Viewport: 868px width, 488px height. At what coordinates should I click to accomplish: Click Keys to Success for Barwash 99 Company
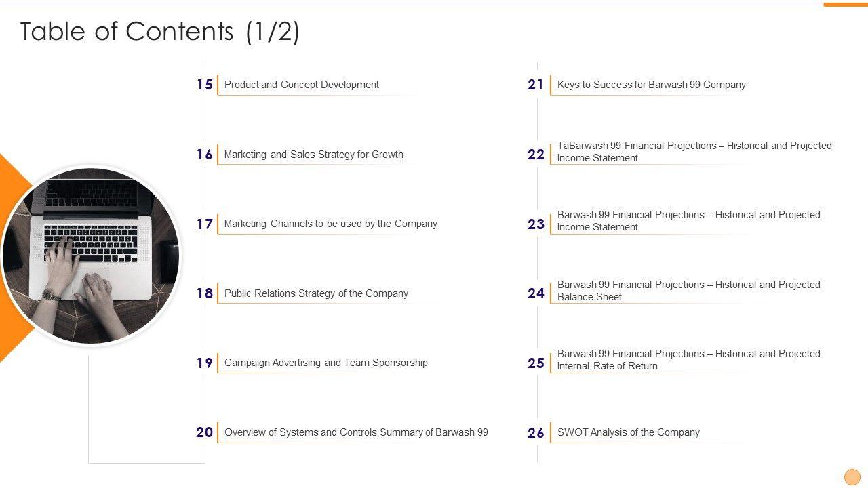click(x=651, y=85)
